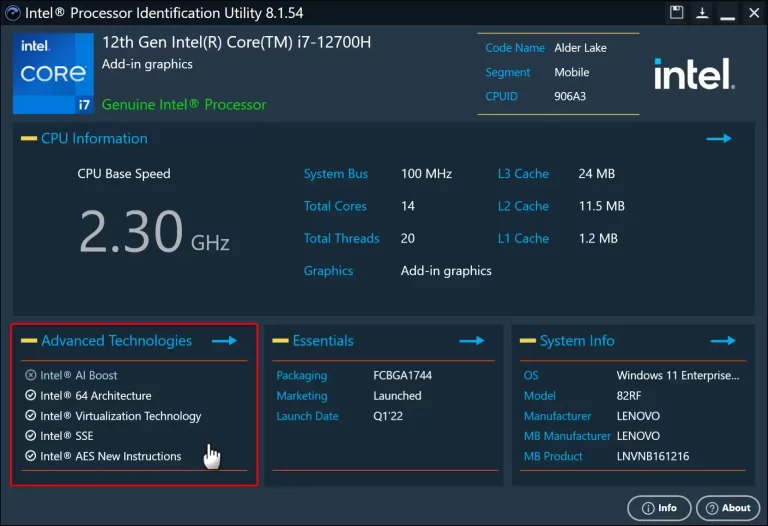The height and width of the screenshot is (526, 768).
Task: Close the Intel Processor Identification Utility
Action: 754,13
